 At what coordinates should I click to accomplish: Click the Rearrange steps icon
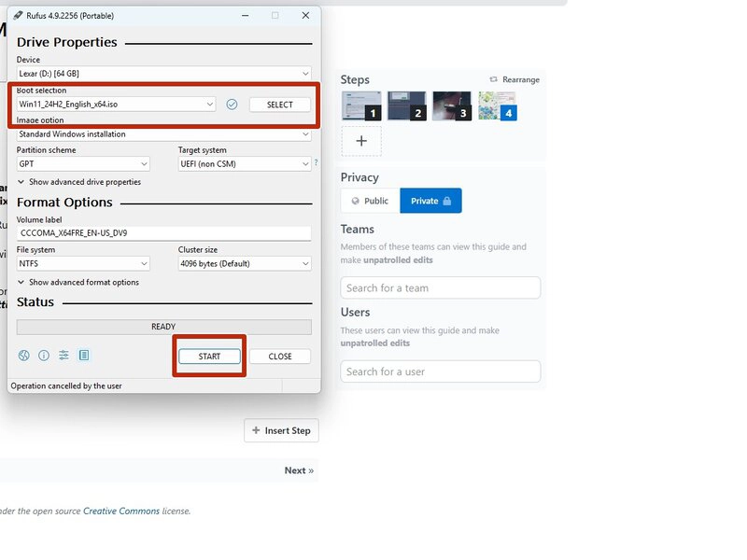(x=494, y=80)
